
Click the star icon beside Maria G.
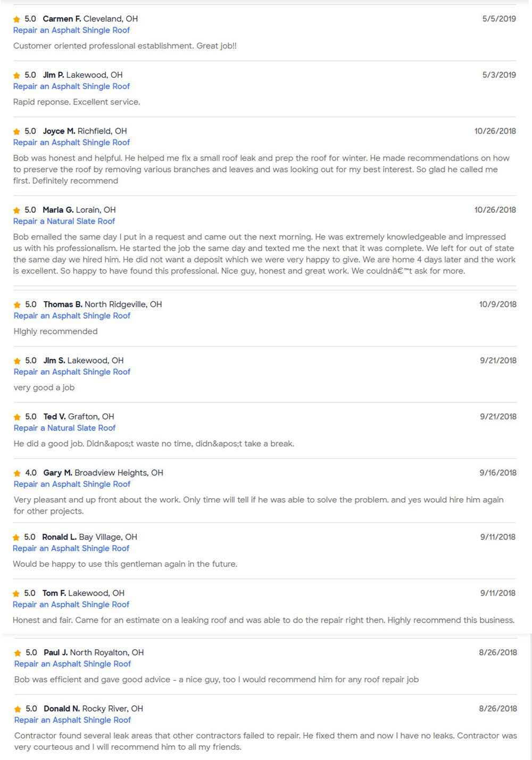pos(16,210)
